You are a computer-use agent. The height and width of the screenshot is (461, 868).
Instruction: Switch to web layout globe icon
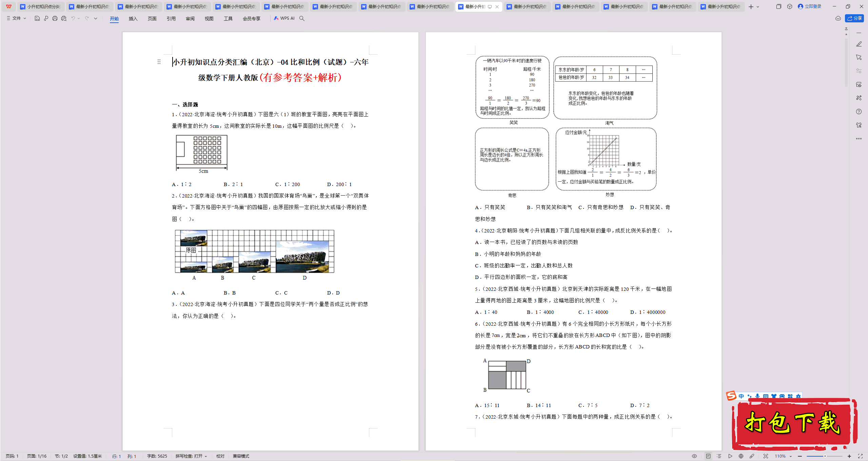[741, 456]
